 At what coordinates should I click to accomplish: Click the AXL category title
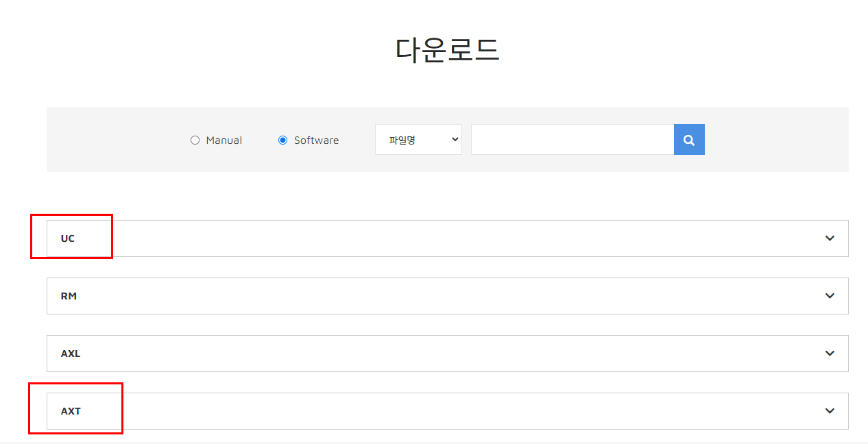coord(71,354)
